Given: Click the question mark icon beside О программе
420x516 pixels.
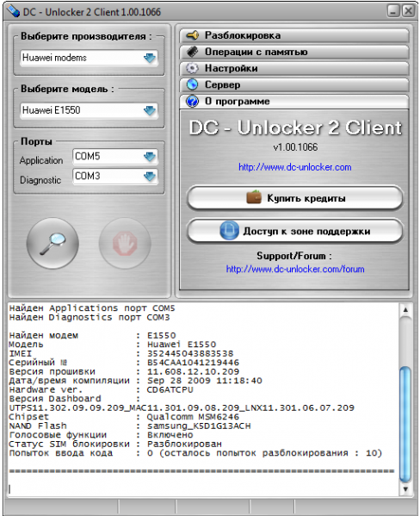Looking at the screenshot, I should 193,101.
